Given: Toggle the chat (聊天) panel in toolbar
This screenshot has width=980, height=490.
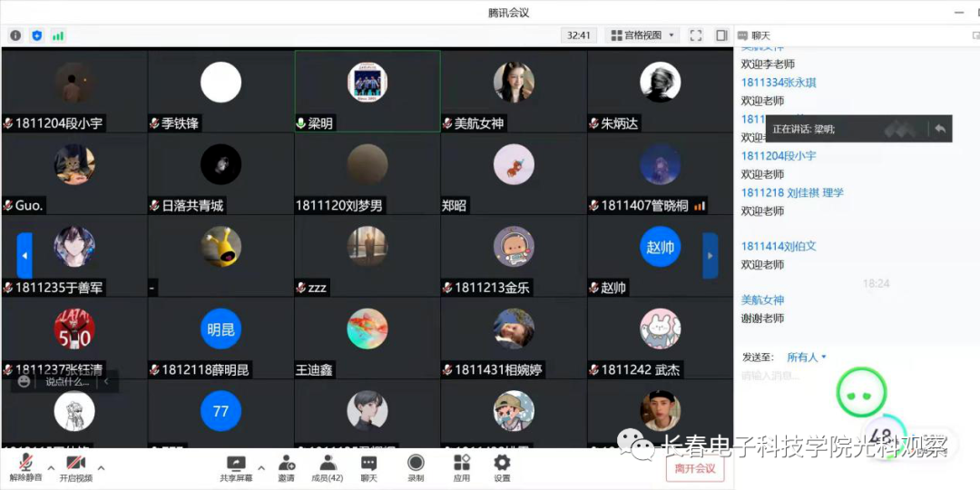Looking at the screenshot, I should 368,467.
